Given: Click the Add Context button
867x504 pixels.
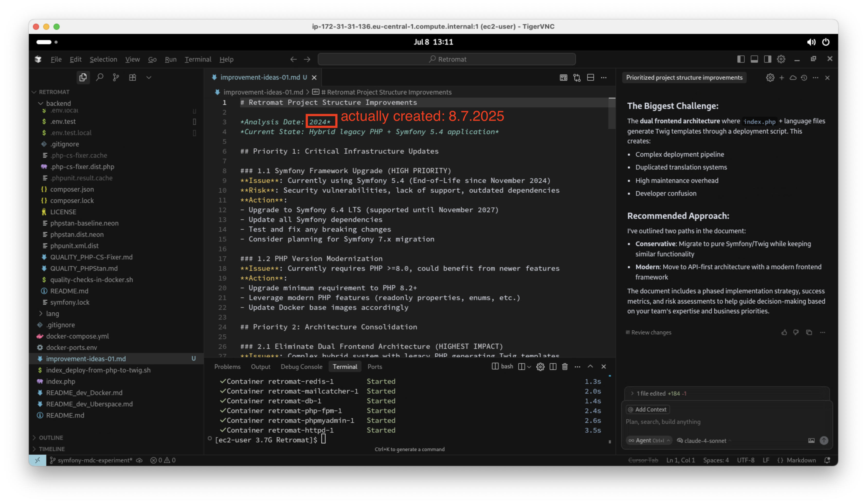Looking at the screenshot, I should pos(647,409).
